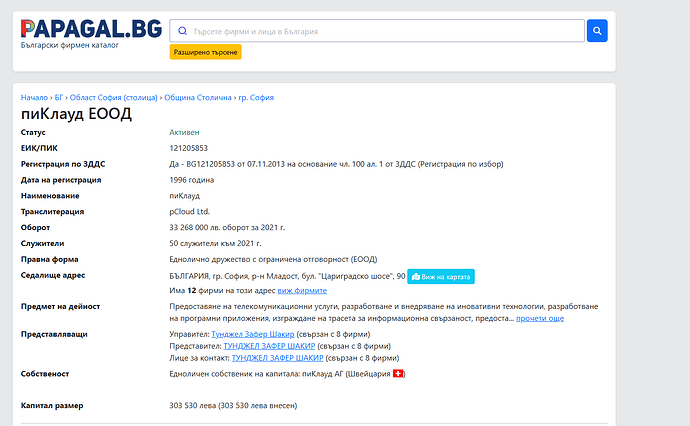This screenshot has width=690, height=426.
Task: Click the status value Активен
Action: 184,132
